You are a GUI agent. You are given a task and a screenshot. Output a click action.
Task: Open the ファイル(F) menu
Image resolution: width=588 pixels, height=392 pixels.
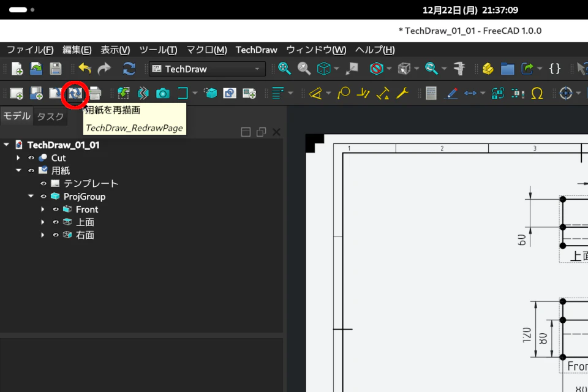[x=31, y=50]
